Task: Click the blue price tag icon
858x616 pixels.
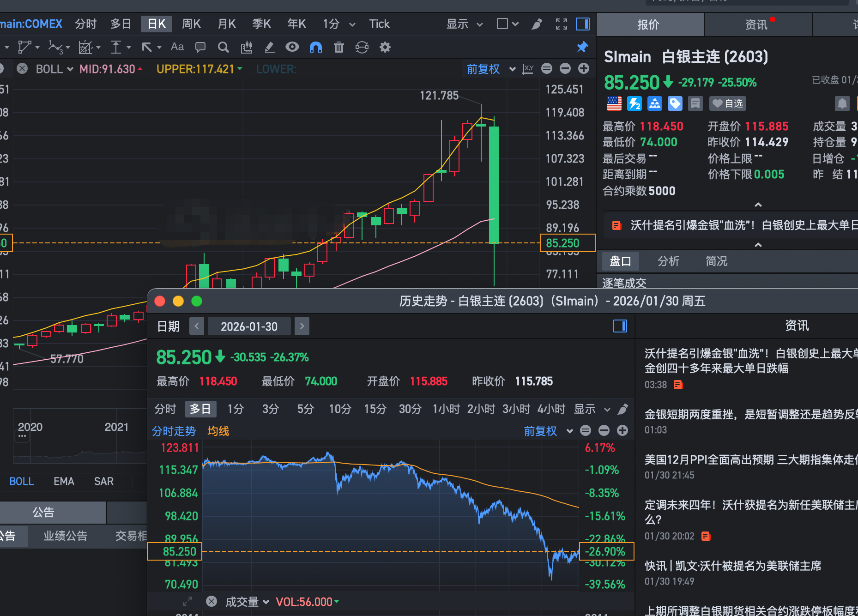Action: 675,103
